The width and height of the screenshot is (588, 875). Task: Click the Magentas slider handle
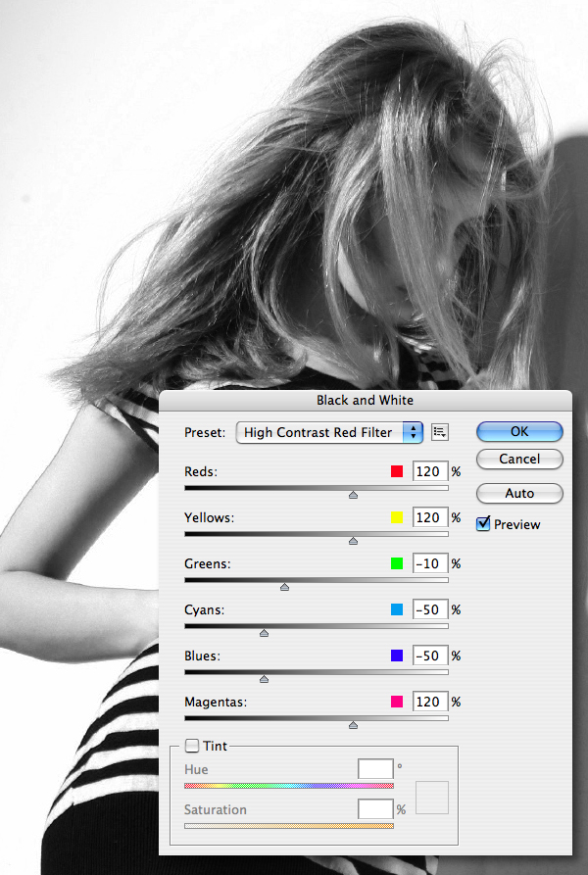353,725
